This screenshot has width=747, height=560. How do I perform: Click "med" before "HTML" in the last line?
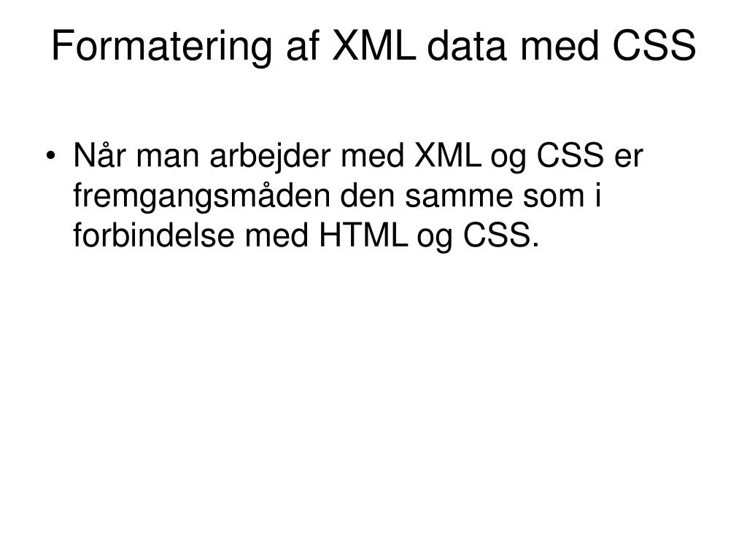tap(290, 236)
